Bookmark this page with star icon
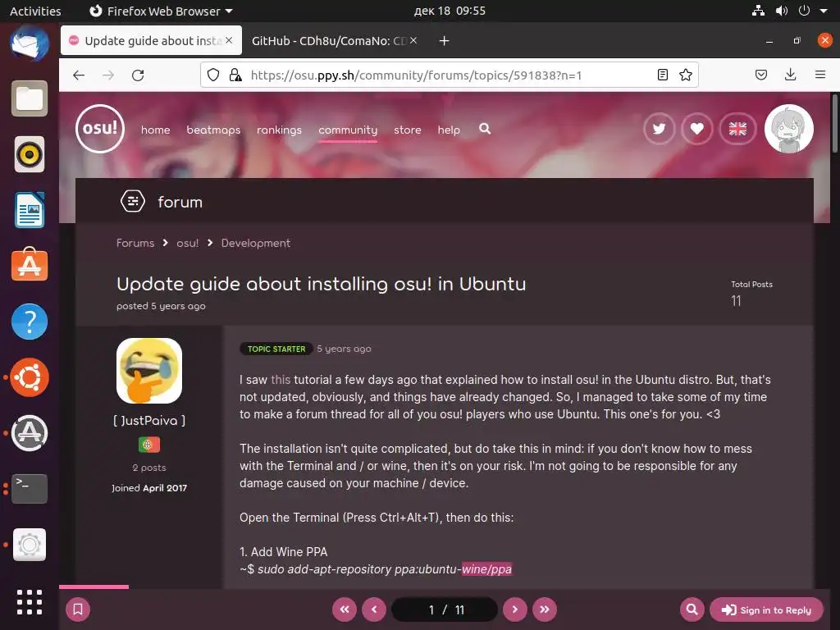This screenshot has height=630, width=840. click(686, 75)
